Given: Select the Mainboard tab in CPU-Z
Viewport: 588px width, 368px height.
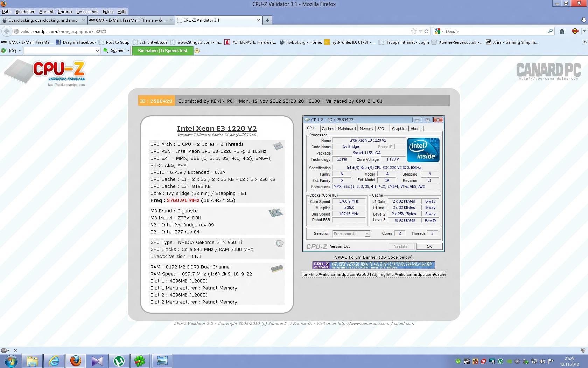Looking at the screenshot, I should tap(347, 129).
